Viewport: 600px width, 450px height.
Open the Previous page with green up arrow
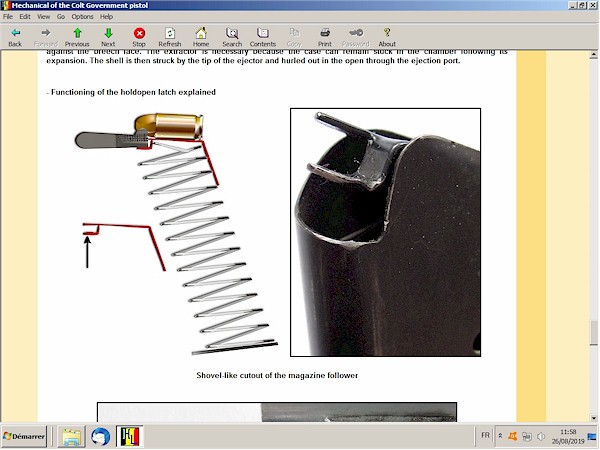coord(77,37)
